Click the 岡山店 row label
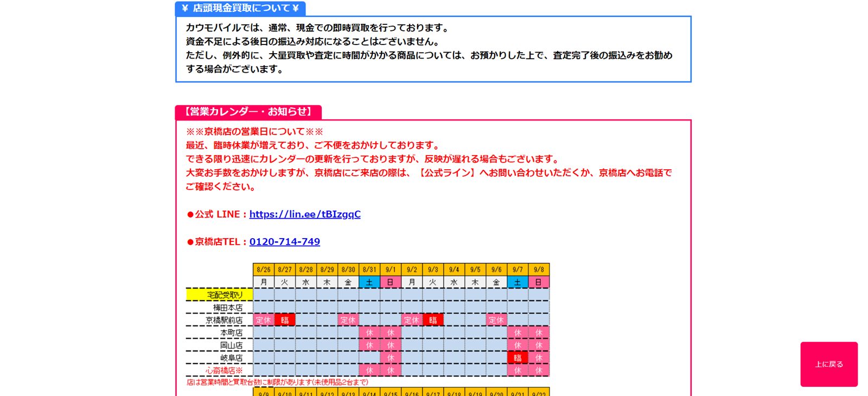 (x=232, y=345)
